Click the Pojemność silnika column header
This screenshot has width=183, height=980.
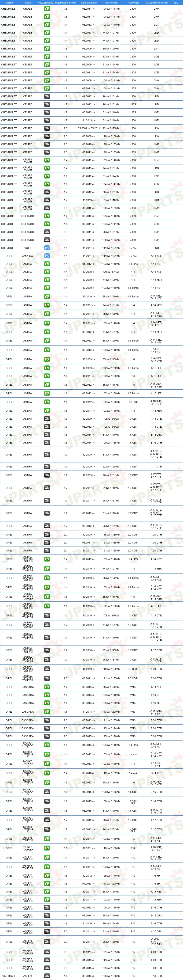65,2
